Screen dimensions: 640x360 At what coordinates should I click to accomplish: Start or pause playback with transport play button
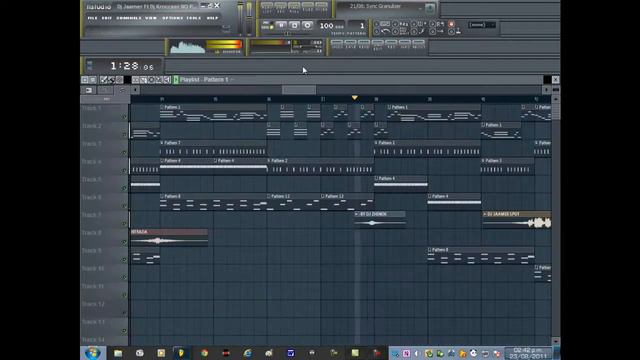point(281,25)
